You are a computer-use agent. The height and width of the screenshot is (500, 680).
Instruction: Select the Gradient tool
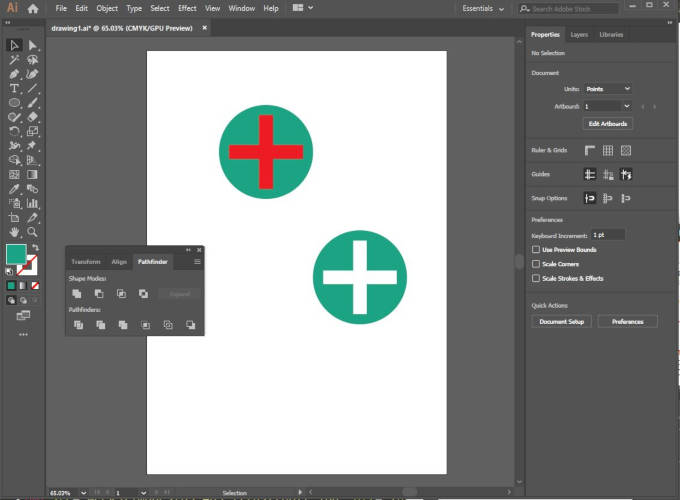(x=32, y=174)
